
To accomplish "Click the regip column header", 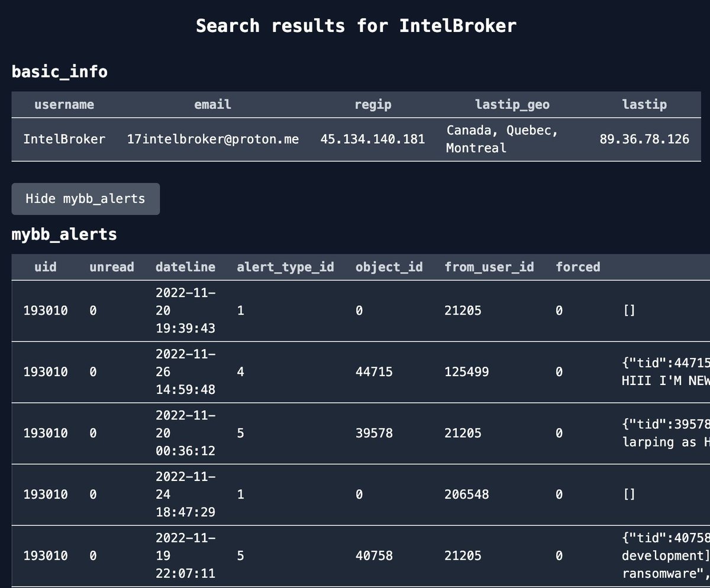I will pyautogui.click(x=373, y=105).
